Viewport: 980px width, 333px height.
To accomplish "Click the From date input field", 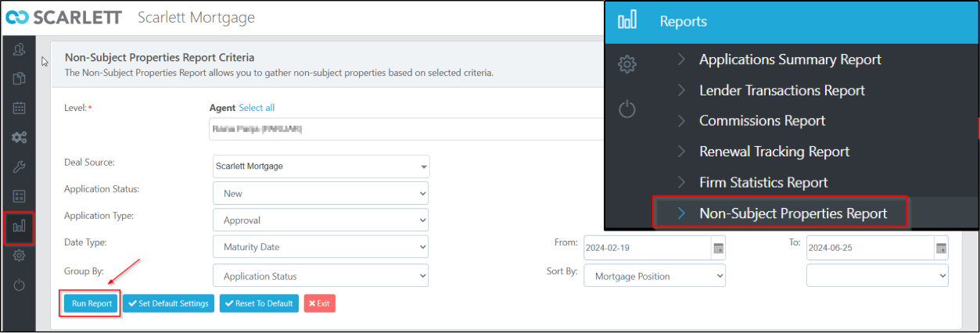I will tap(646, 248).
